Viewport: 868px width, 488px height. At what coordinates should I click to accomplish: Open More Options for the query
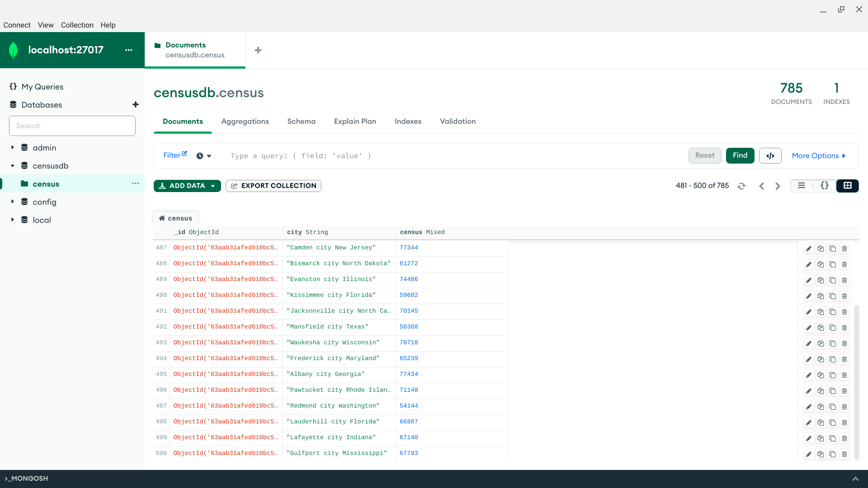coord(818,155)
